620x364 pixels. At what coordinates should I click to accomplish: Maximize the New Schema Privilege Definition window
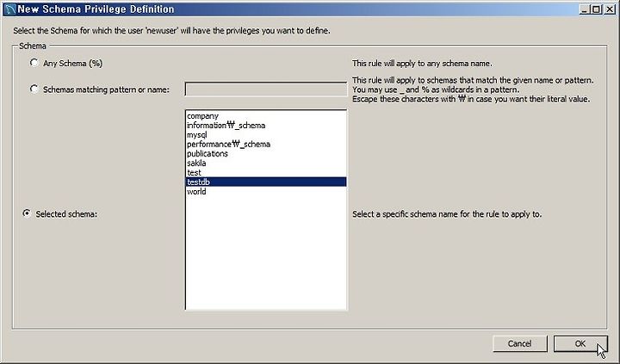click(x=596, y=9)
